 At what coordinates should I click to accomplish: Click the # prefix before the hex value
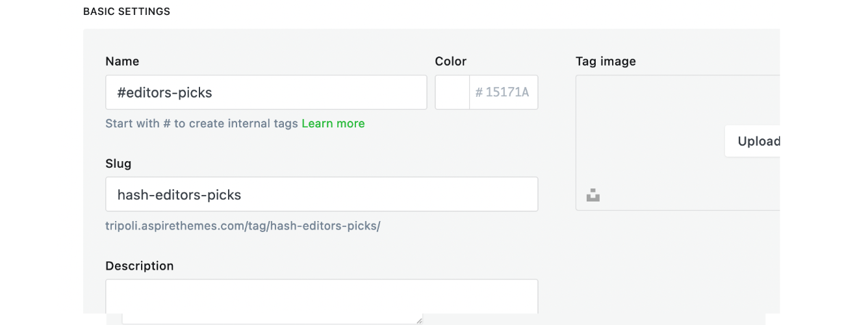[479, 92]
